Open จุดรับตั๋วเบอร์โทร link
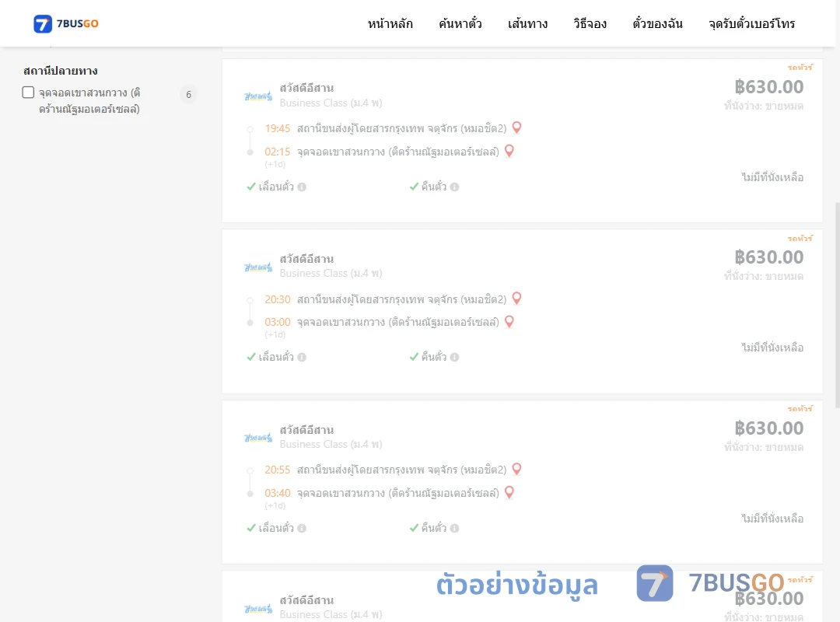840x622 pixels. pyautogui.click(x=751, y=23)
